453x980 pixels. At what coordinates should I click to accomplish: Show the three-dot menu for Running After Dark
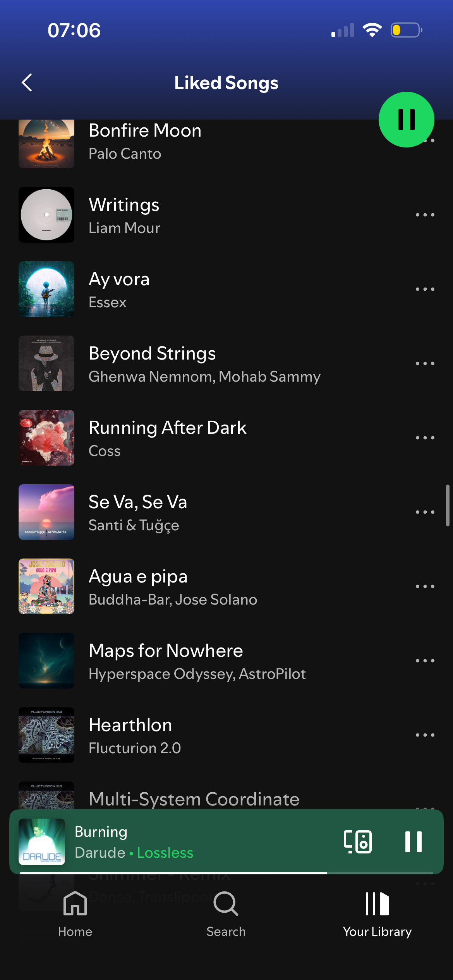425,438
